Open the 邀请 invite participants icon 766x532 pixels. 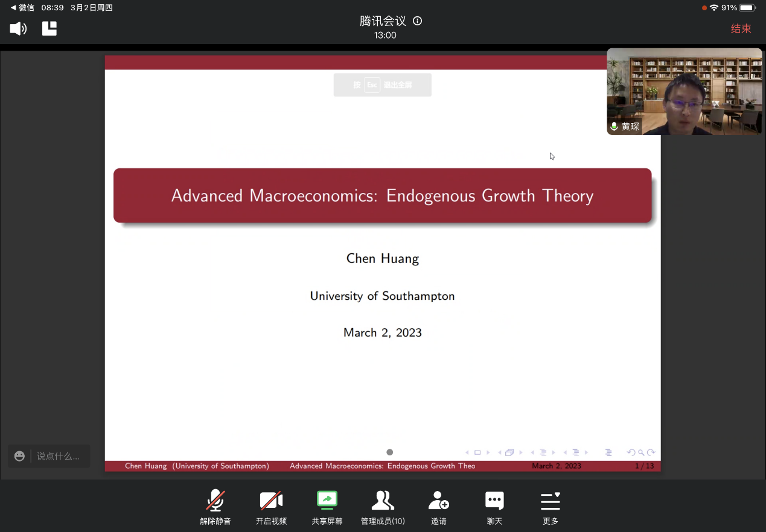438,507
